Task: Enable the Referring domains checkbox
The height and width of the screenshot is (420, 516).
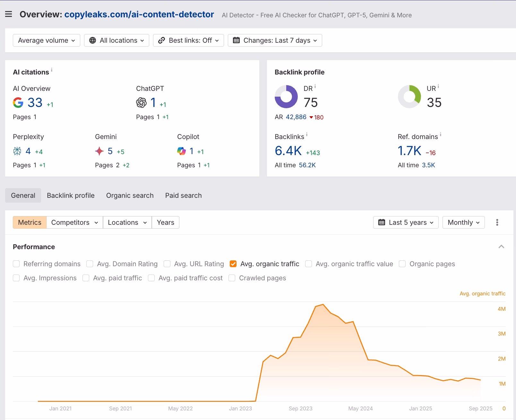Action: (x=16, y=264)
